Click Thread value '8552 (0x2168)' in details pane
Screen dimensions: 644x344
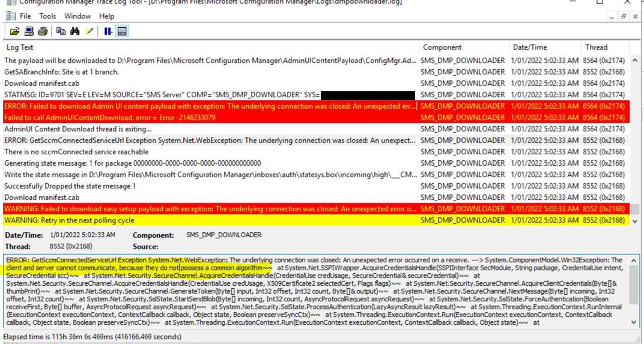point(71,247)
